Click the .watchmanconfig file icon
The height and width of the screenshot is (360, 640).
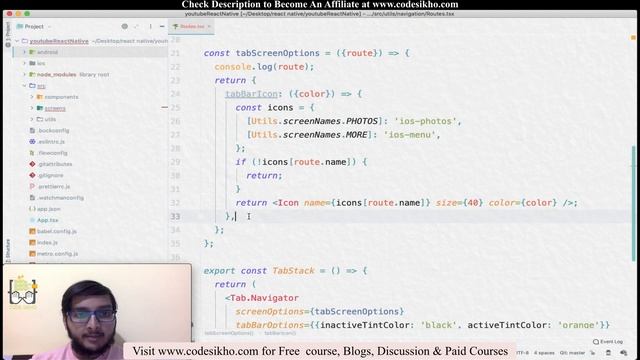pos(32,198)
